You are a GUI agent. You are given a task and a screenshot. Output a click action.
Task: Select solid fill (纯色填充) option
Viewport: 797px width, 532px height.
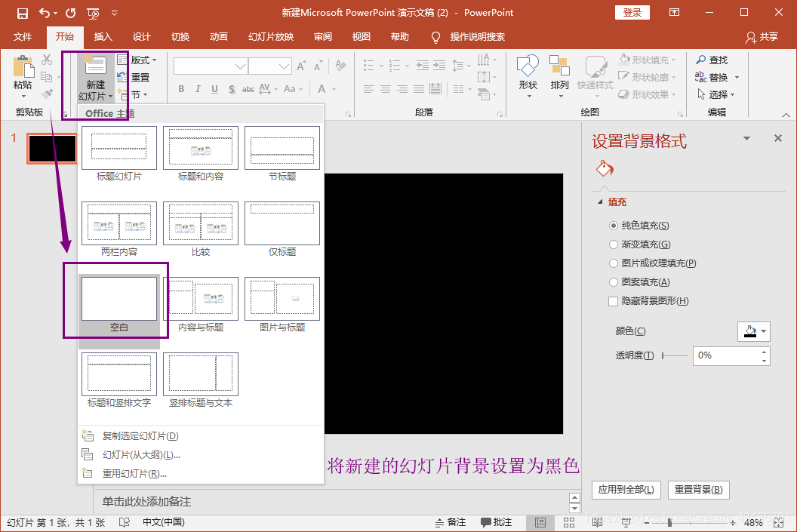tap(614, 226)
